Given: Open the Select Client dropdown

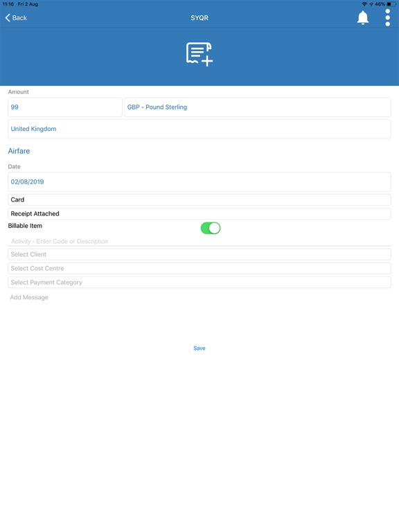Looking at the screenshot, I should [199, 254].
